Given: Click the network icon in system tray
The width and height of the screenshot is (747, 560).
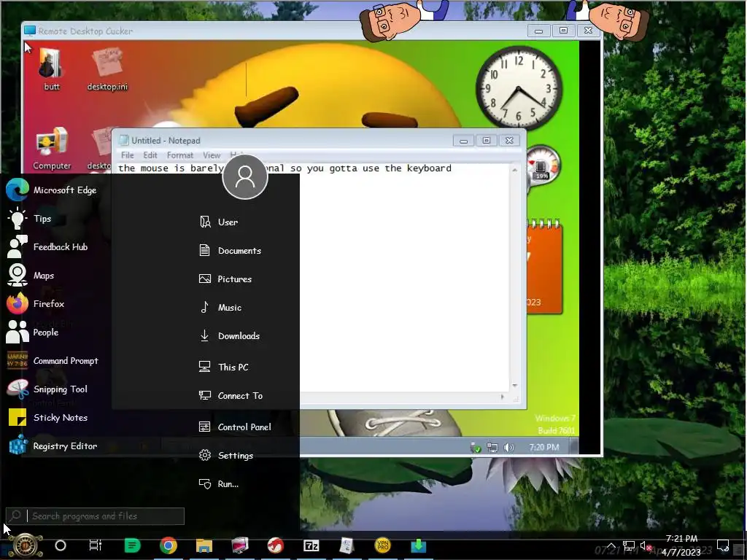Looking at the screenshot, I should click(x=629, y=545).
